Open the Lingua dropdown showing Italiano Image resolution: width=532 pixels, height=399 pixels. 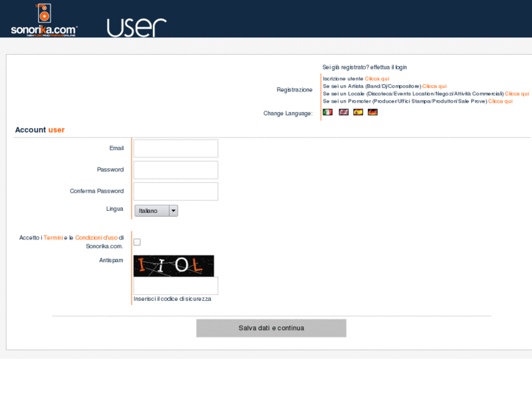point(156,211)
